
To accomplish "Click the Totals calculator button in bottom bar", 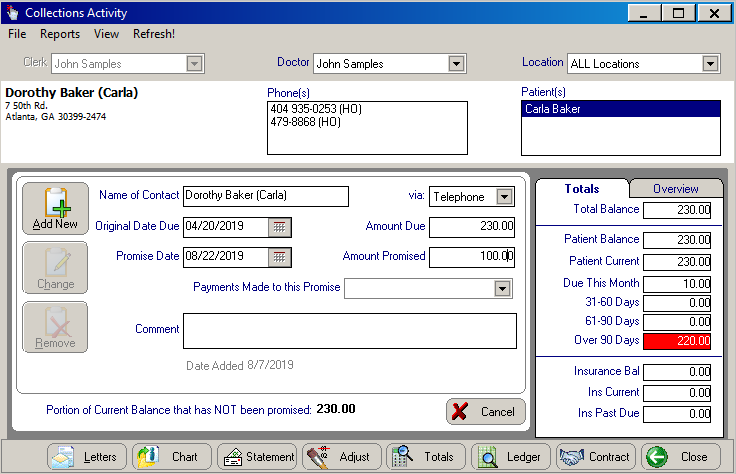I will pyautogui.click(x=426, y=457).
